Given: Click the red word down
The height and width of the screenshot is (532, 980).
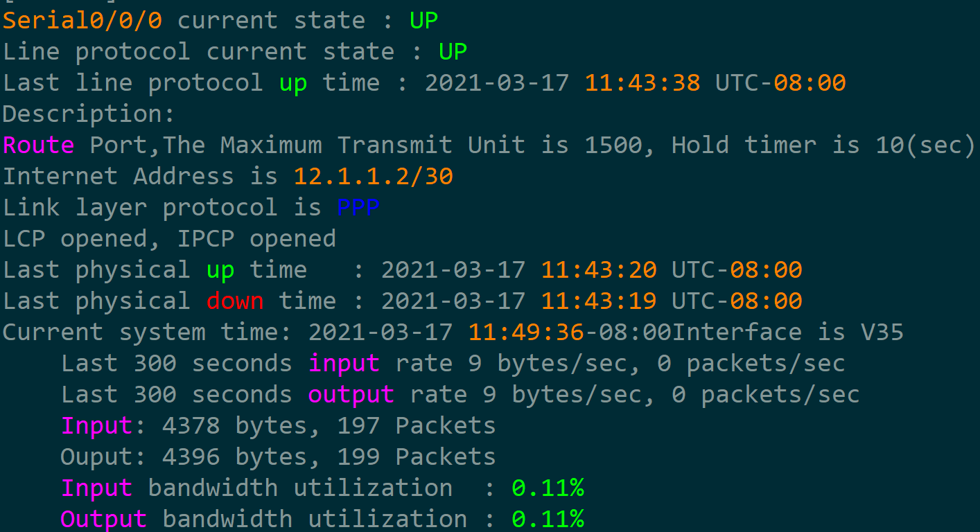Looking at the screenshot, I should coord(235,301).
